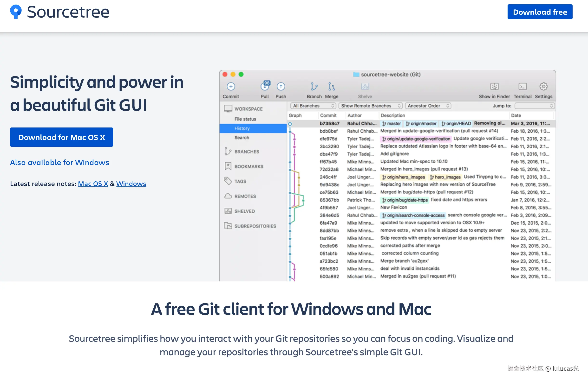Open the Show Remote Branches dropdown

click(x=370, y=106)
